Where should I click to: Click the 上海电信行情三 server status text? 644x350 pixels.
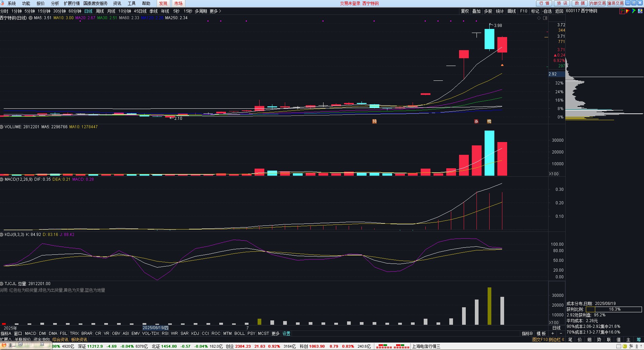[x=426, y=346]
